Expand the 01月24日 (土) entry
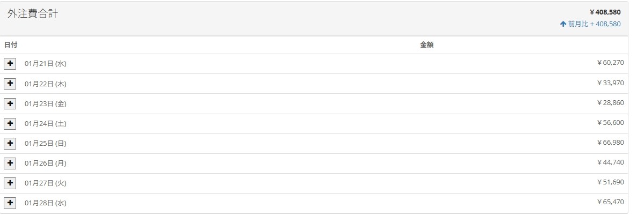644x223 pixels. (10, 123)
